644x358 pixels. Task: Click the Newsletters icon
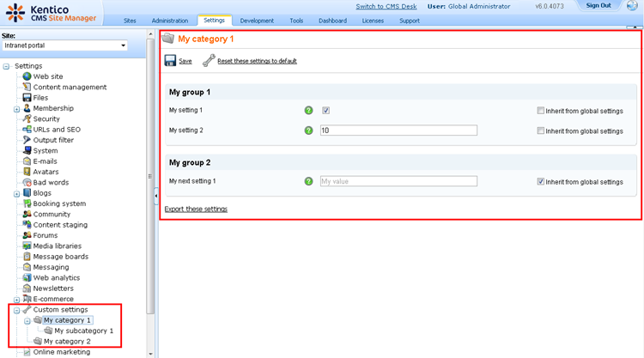pyautogui.click(x=27, y=288)
